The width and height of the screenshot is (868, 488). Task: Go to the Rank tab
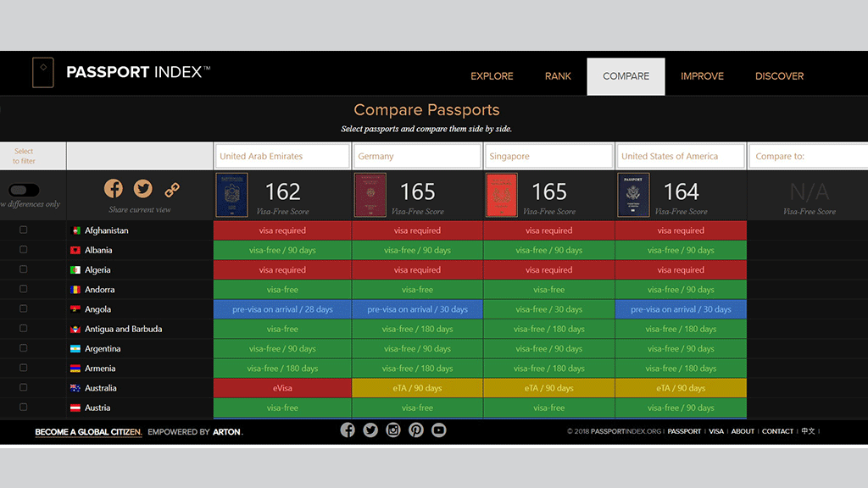click(558, 76)
